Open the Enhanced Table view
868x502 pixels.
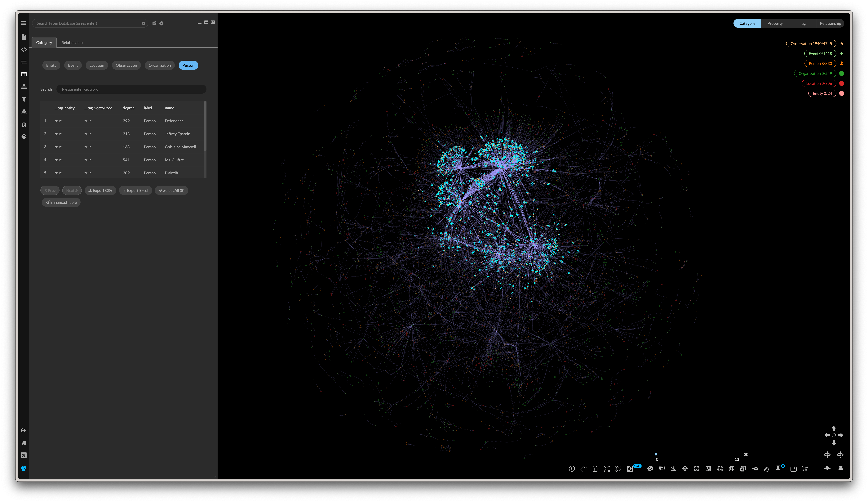coord(61,203)
